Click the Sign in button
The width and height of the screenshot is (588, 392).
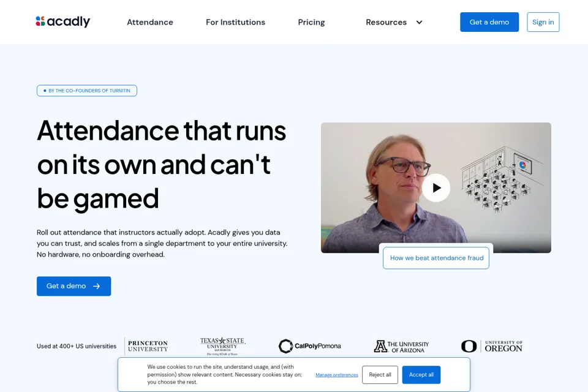click(543, 22)
